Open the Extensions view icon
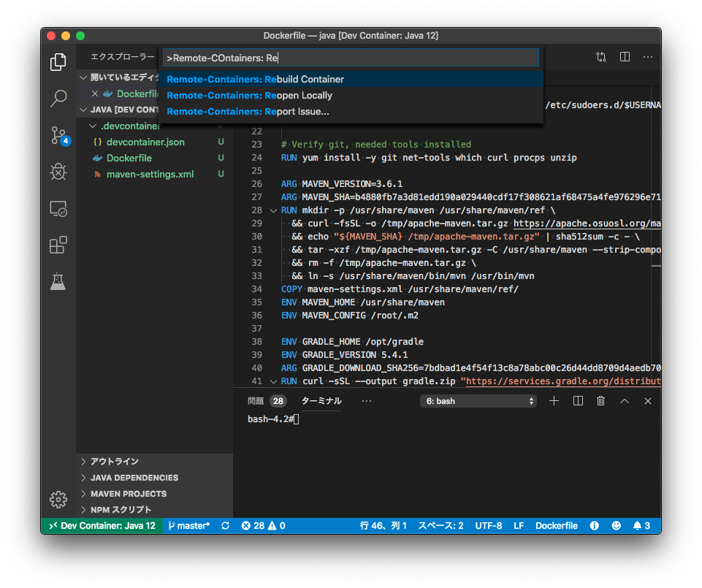Viewport: 702px width, 588px height. tap(58, 245)
